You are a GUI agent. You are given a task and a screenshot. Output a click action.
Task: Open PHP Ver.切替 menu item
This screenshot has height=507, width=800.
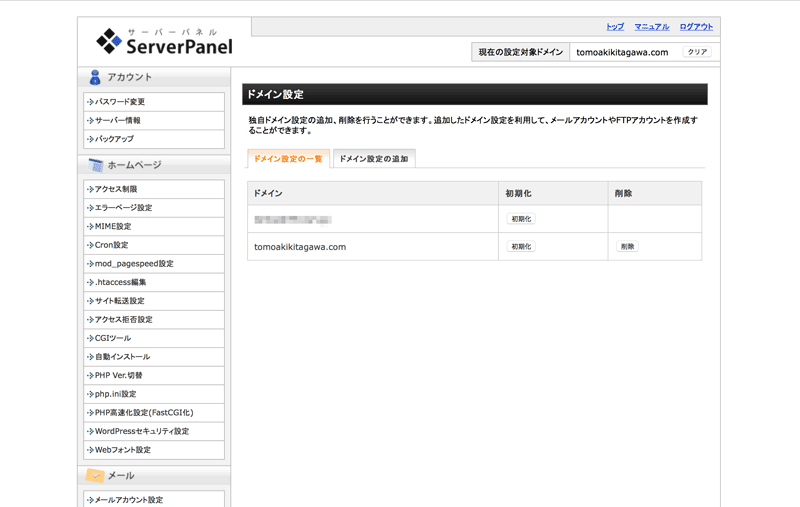(x=154, y=375)
